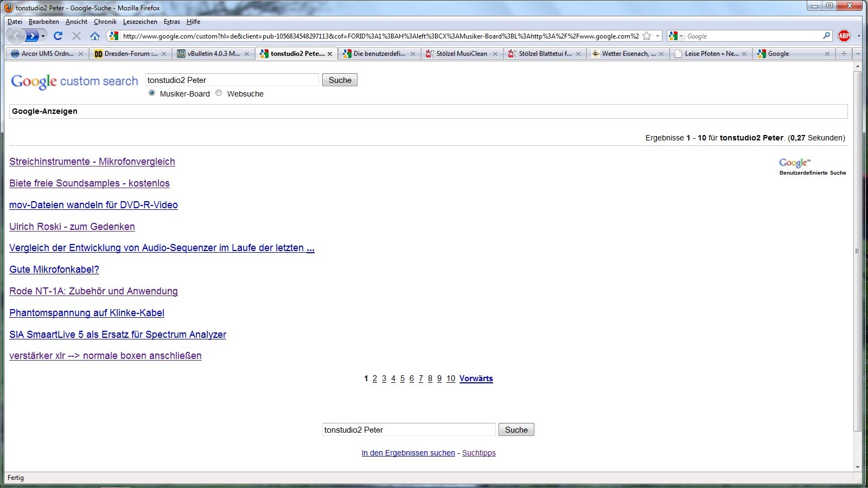This screenshot has height=488, width=868.
Task: Open result Gute Mikrofonkabel?
Action: click(x=54, y=269)
